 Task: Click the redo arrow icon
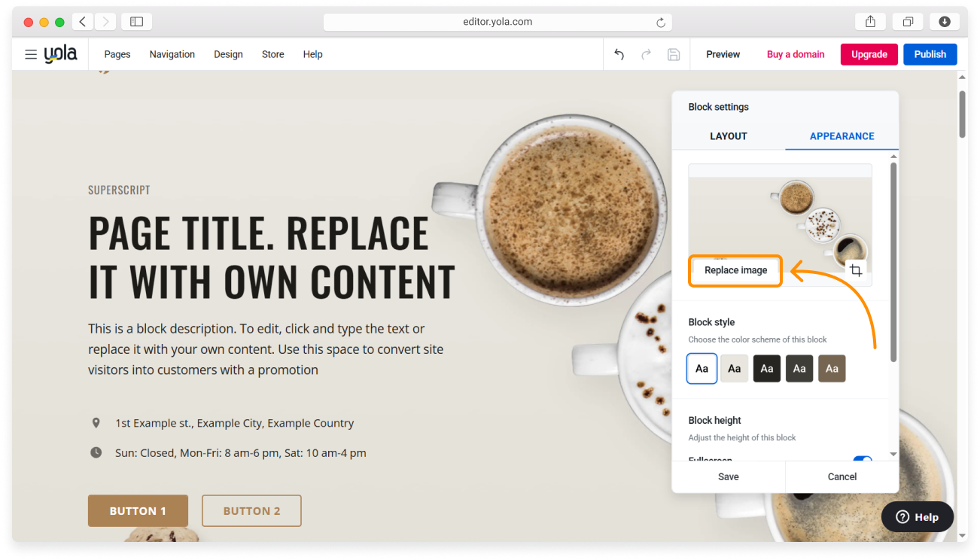pyautogui.click(x=646, y=54)
